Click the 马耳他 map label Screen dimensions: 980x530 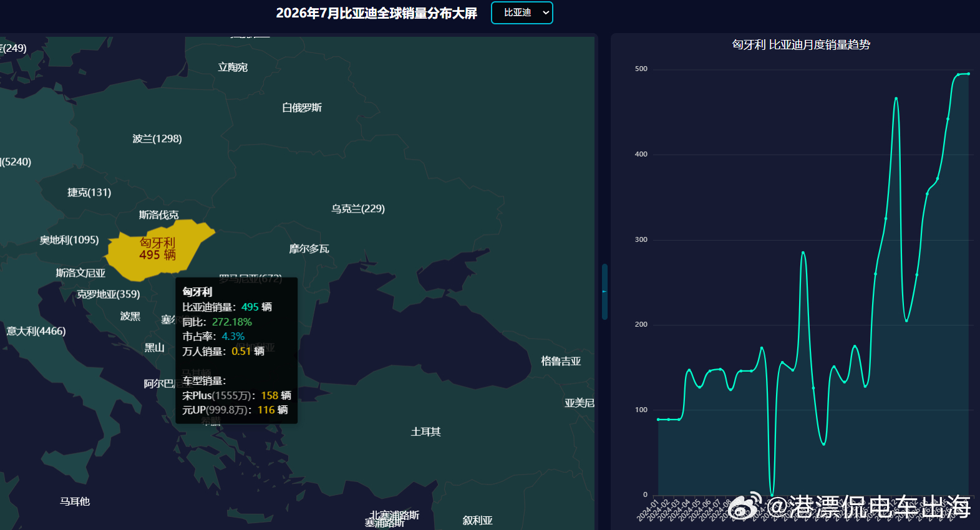[75, 501]
